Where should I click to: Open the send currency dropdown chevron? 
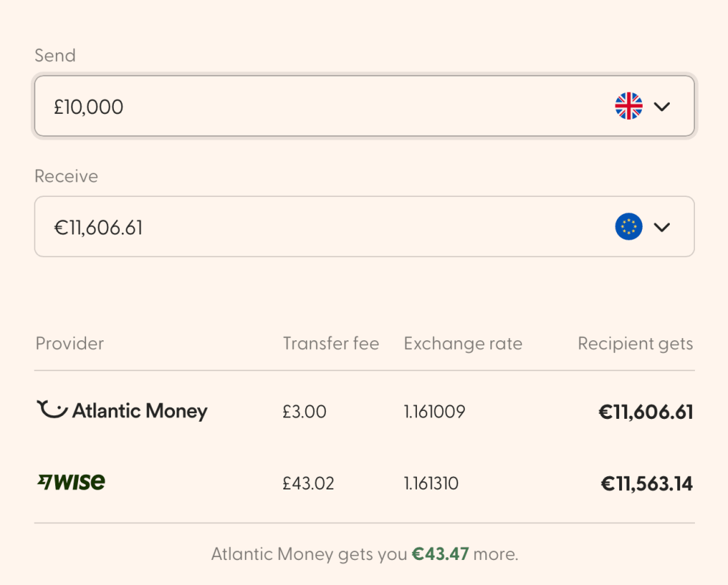tap(663, 106)
